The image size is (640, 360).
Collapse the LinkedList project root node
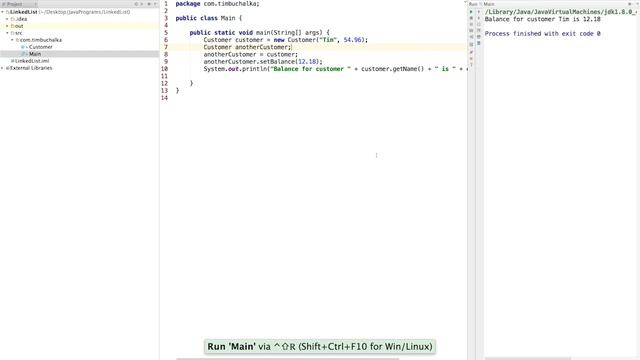pos(2,12)
